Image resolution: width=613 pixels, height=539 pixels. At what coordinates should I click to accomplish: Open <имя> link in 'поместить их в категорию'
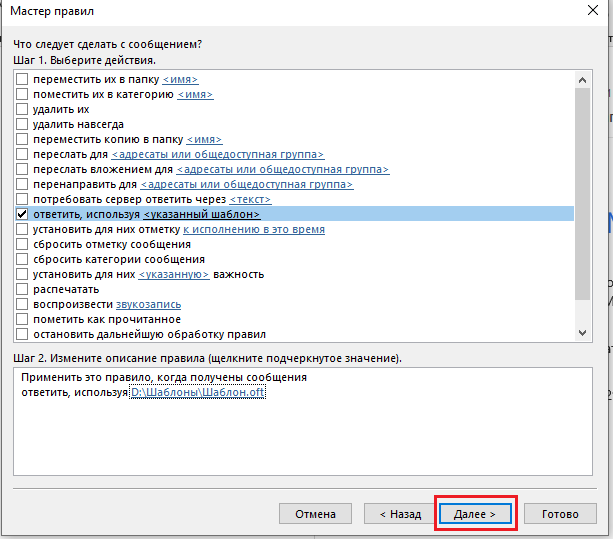pyautogui.click(x=195, y=95)
